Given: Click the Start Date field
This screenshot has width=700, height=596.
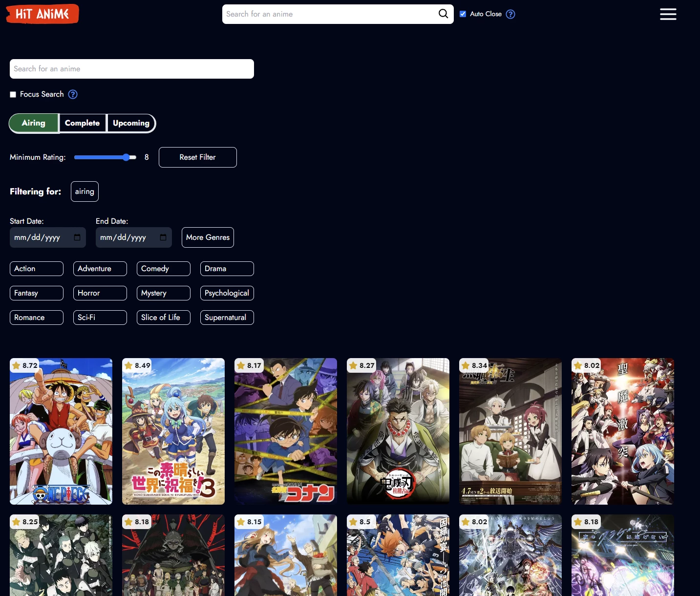Looking at the screenshot, I should pyautogui.click(x=48, y=237).
